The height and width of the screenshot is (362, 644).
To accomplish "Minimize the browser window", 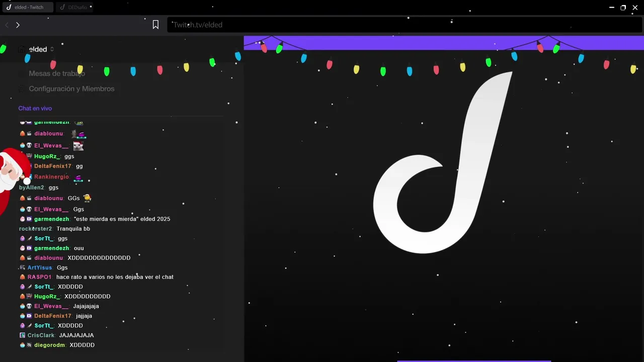I will [x=611, y=7].
